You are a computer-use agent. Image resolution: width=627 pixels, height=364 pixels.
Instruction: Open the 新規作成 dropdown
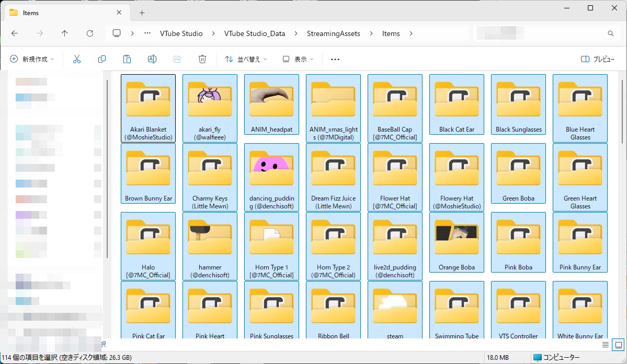tap(32, 59)
